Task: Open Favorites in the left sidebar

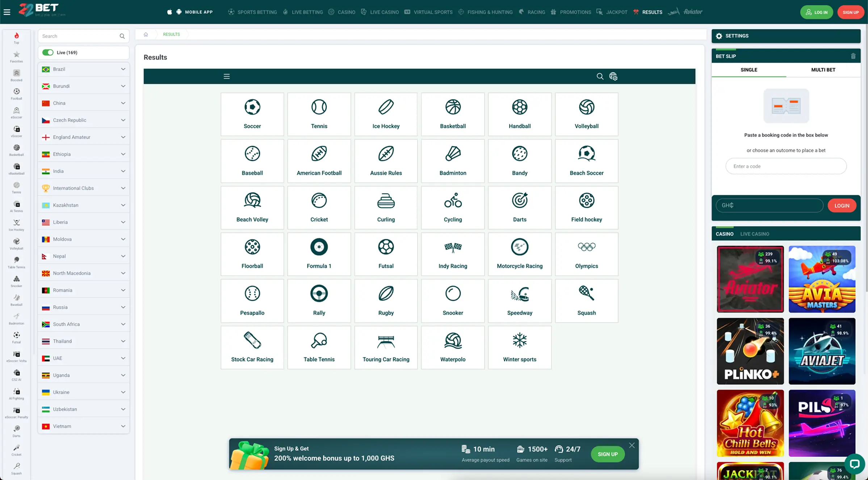Action: pos(16,57)
